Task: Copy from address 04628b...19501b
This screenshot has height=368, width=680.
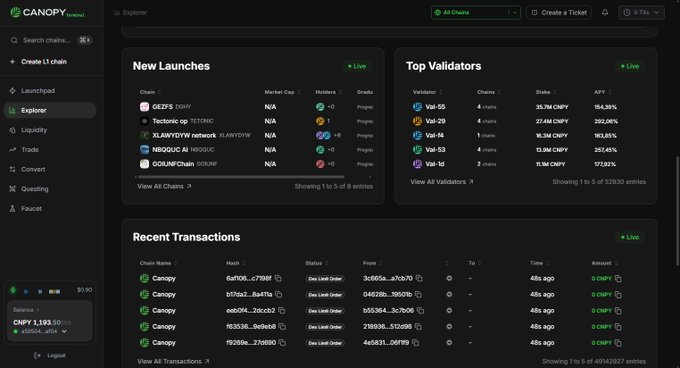Action: (x=418, y=294)
